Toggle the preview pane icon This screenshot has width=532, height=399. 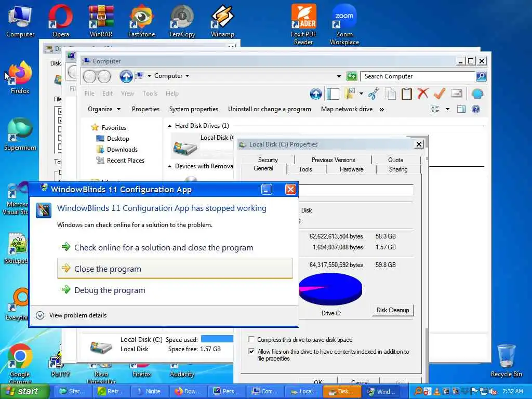pyautogui.click(x=461, y=109)
